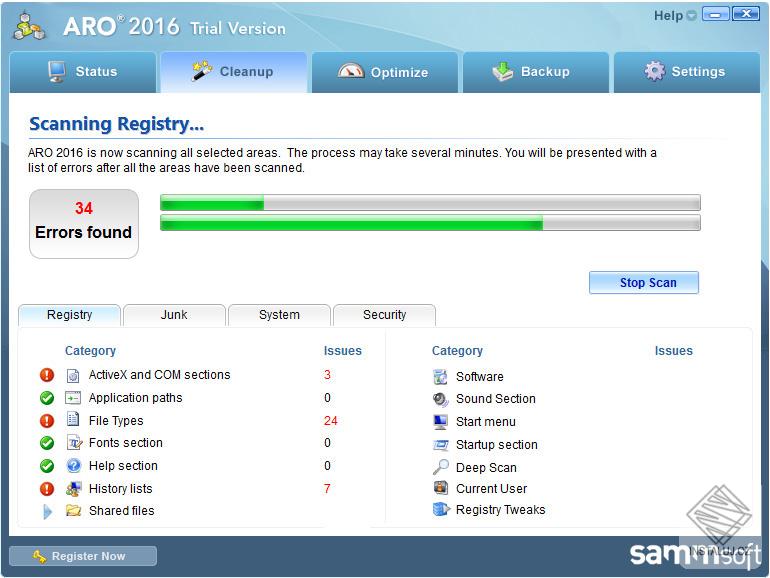Click the History lists icon
Screen dimensions: 770x578
tap(73, 488)
